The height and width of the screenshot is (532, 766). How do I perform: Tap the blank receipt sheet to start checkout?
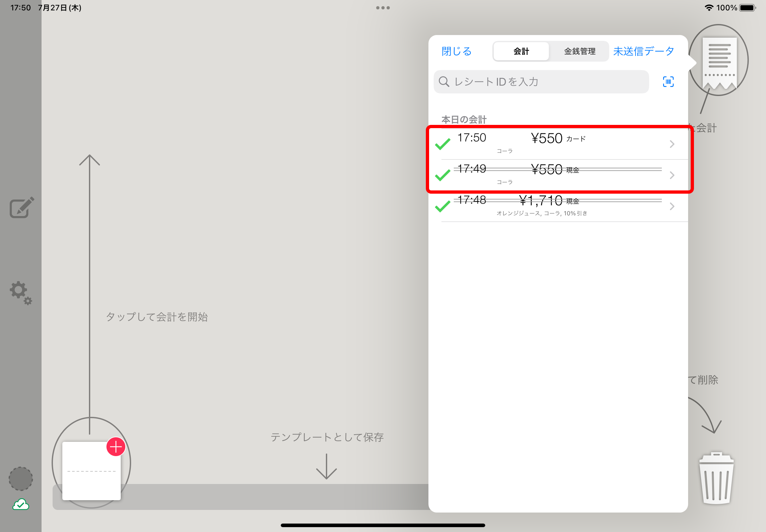point(92,471)
